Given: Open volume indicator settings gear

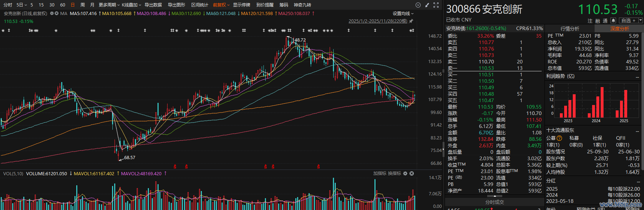Looking at the screenshot, I should point(405,173).
